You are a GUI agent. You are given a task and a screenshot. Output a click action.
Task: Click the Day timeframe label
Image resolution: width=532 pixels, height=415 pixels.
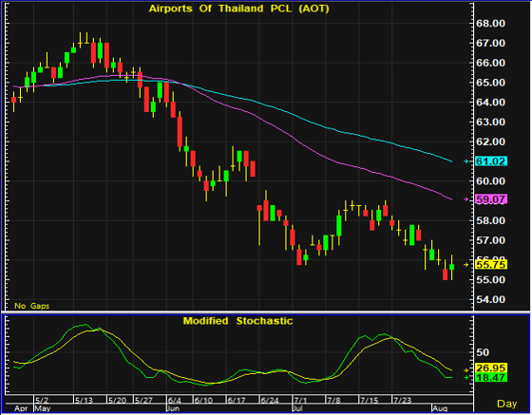(507, 404)
